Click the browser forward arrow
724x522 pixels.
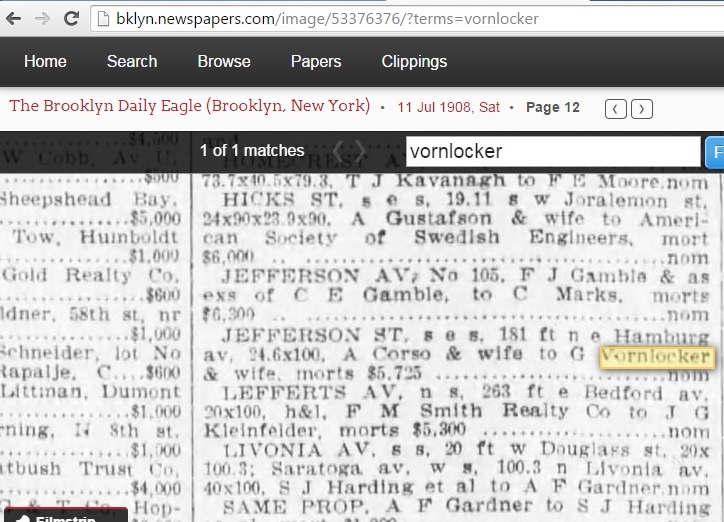(42, 18)
